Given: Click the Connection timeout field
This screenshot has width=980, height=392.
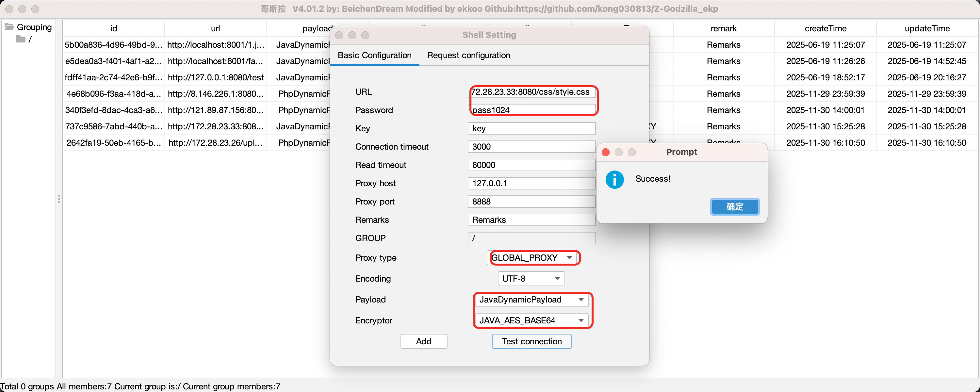Looking at the screenshot, I should tap(531, 147).
